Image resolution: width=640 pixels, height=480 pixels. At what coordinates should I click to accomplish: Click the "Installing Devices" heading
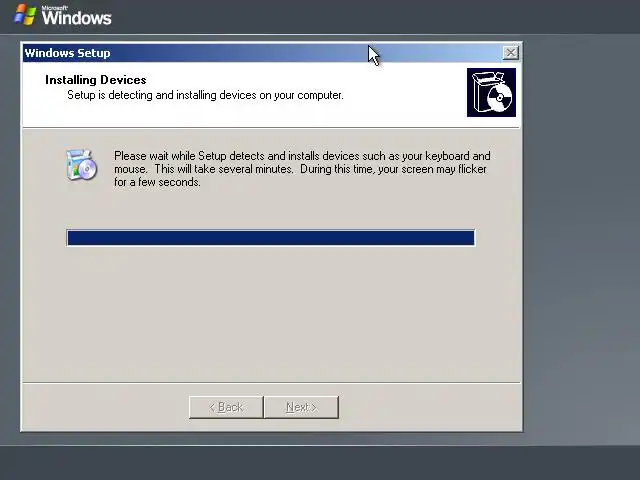tap(96, 80)
